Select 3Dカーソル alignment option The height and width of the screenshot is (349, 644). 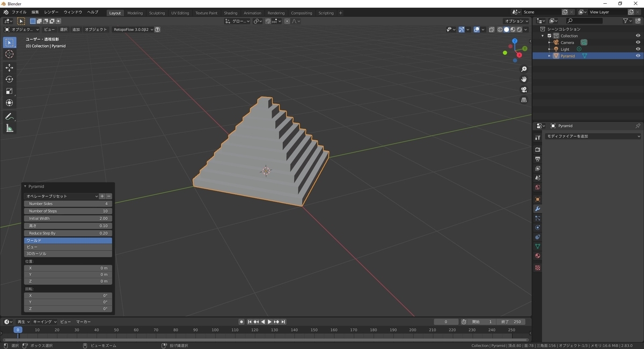(x=68, y=253)
